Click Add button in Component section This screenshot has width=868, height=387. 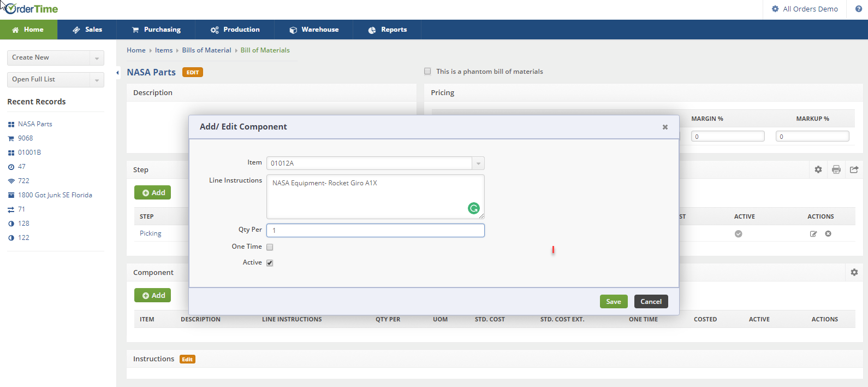153,295
